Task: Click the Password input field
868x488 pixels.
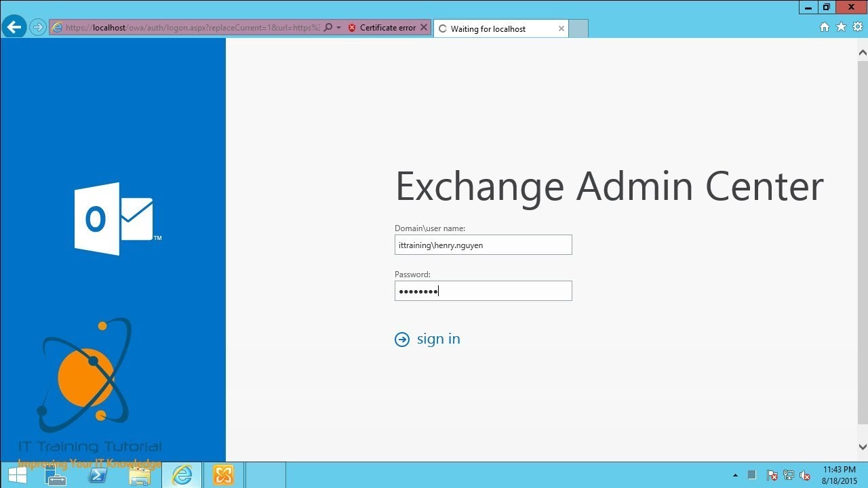Action: click(484, 291)
